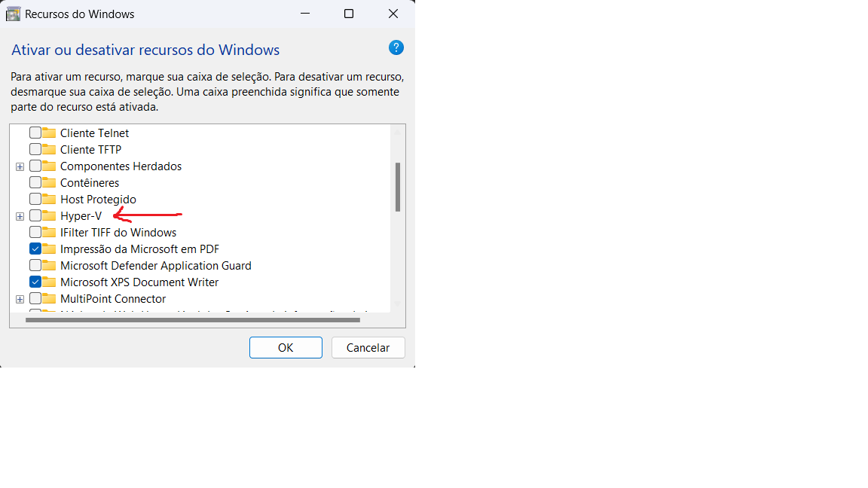Screen dimensions: 868x488
Task: Tick the Host Protegido checkbox
Action: point(35,199)
